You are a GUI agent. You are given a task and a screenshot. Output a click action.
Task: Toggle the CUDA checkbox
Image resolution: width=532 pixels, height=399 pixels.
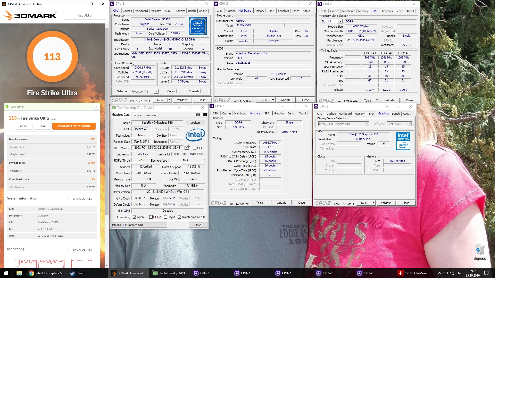click(x=151, y=217)
